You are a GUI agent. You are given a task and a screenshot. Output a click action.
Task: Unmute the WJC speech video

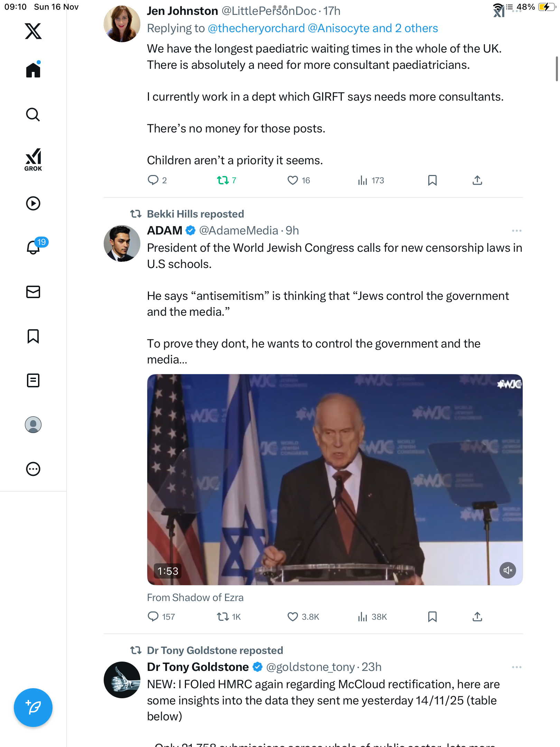coord(507,570)
